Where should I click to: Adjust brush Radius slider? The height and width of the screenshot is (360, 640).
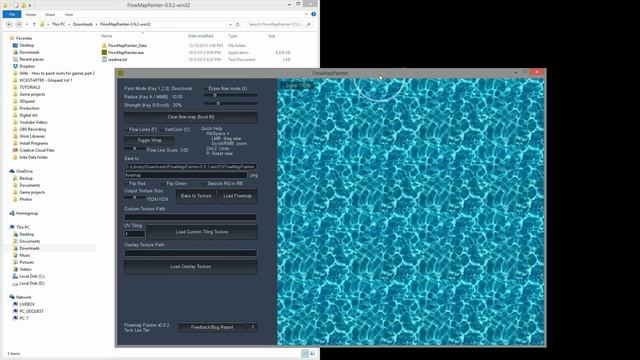coord(231,95)
